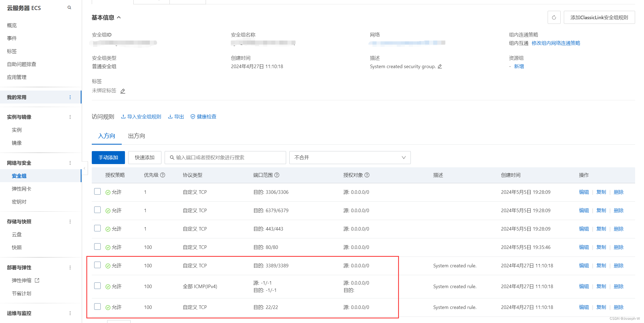The image size is (644, 323).
Task: Click 导入安全组规则 link
Action: [x=141, y=116]
